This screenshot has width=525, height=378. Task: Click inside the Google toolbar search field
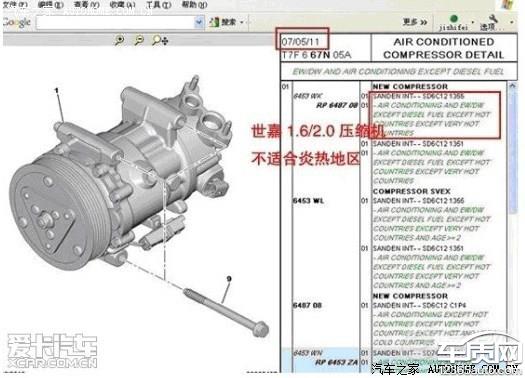pos(116,22)
